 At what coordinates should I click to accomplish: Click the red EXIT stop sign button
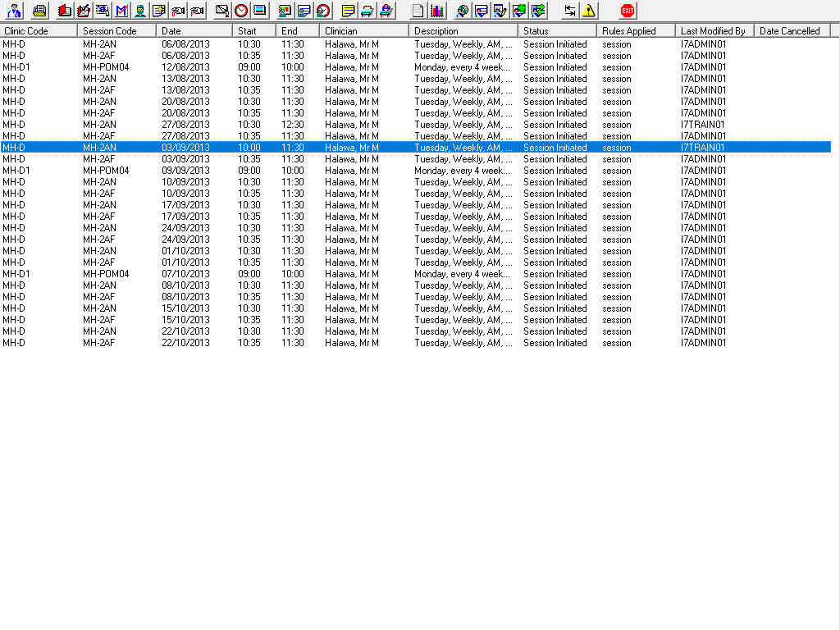click(x=628, y=10)
